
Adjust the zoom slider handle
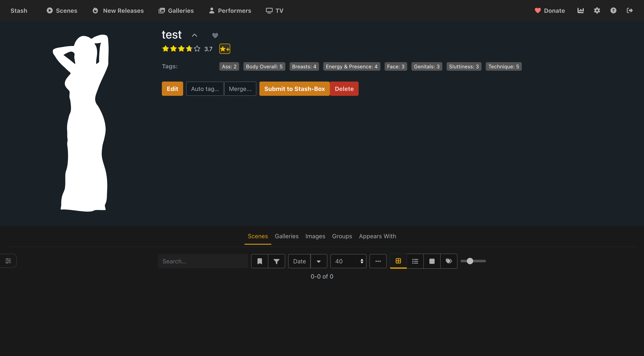[x=470, y=261]
